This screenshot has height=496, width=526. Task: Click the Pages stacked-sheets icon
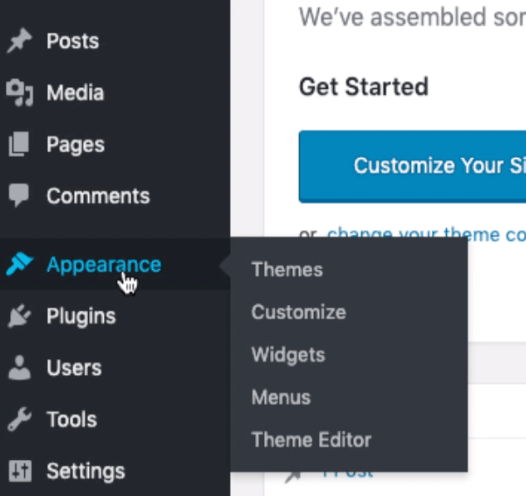coord(19,144)
